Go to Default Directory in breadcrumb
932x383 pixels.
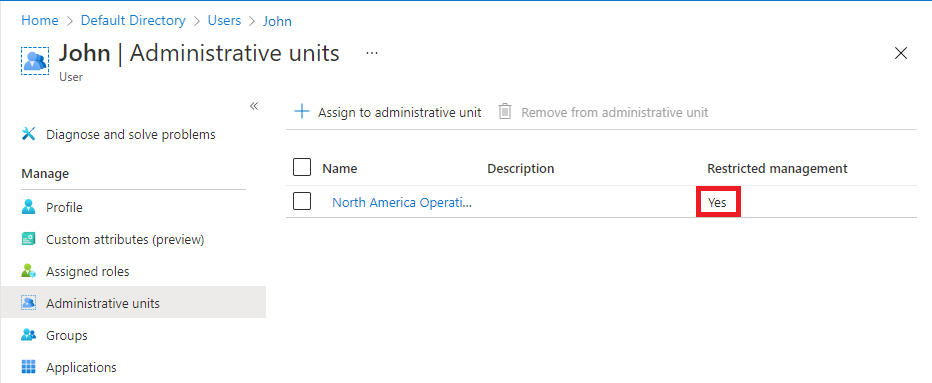click(x=133, y=20)
